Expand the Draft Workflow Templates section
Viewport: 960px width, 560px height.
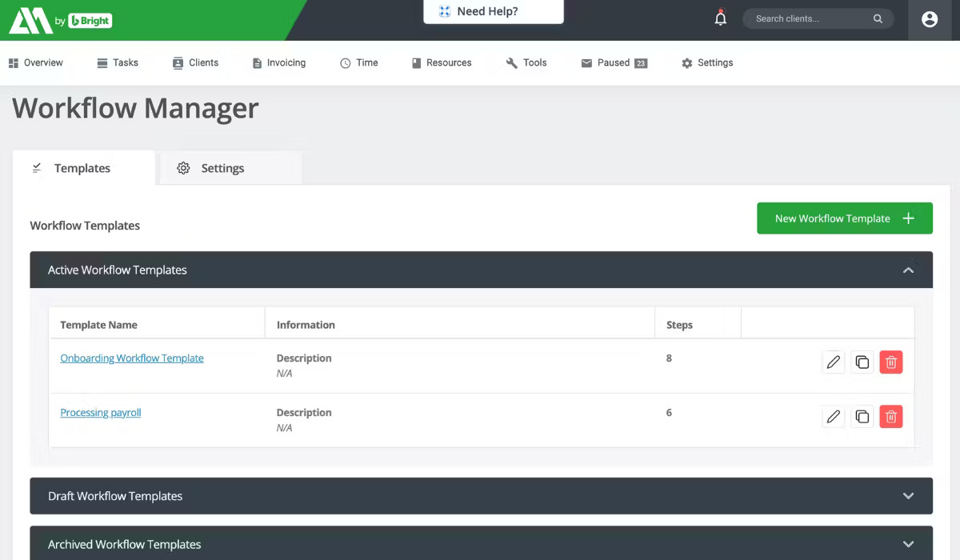[x=908, y=495]
